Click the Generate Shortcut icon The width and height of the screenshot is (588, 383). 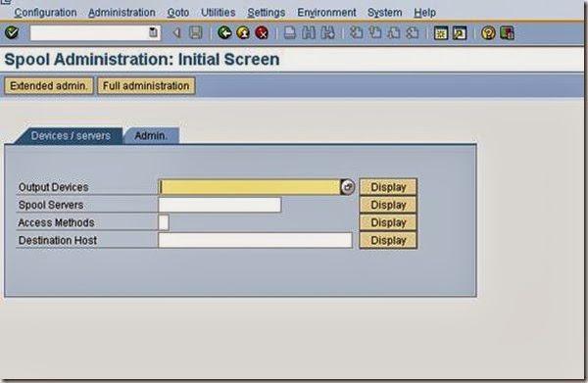[460, 33]
